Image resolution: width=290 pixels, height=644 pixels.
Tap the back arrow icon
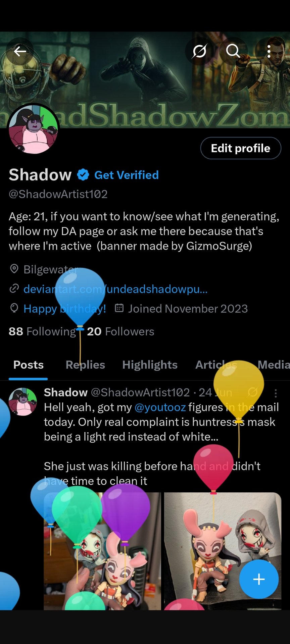point(20,51)
